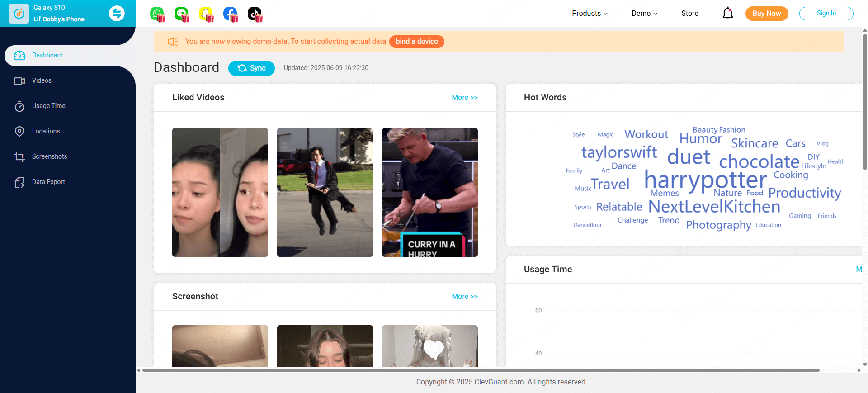Click the hot word Productivity
Viewport: 868px width, 393px height.
click(805, 193)
